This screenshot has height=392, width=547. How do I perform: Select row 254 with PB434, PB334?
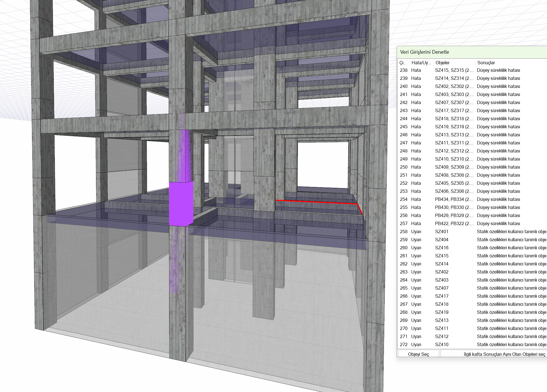coord(454,199)
